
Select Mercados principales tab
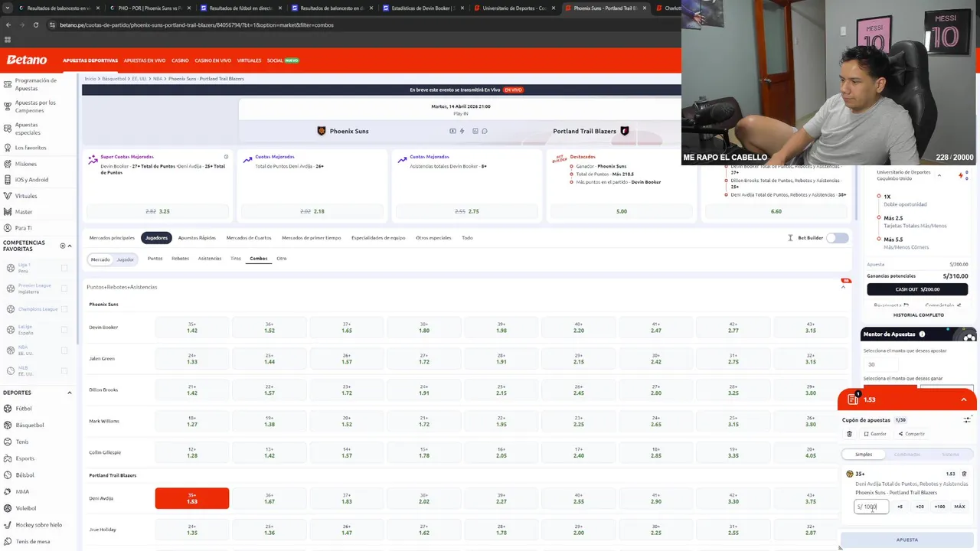pos(112,238)
